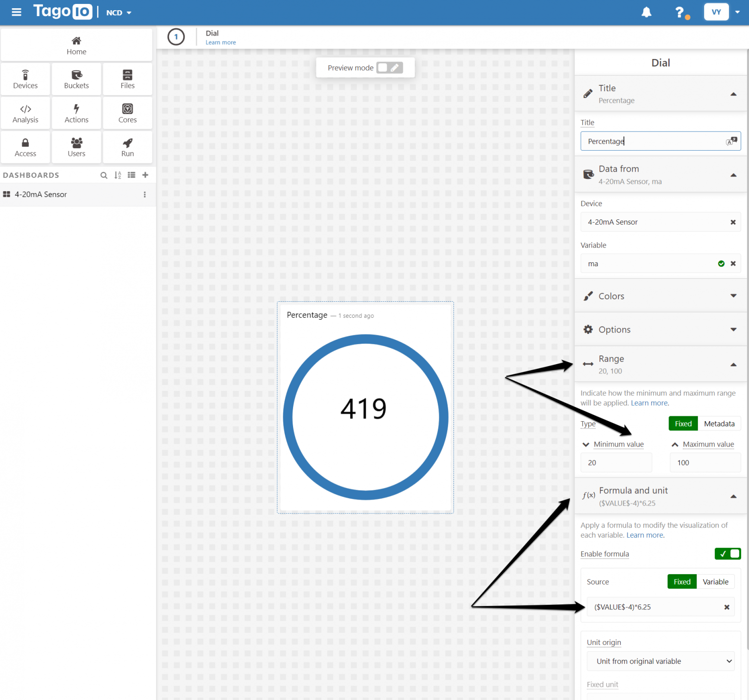The height and width of the screenshot is (700, 749).
Task: Click the Minimum value input field
Action: click(x=616, y=463)
